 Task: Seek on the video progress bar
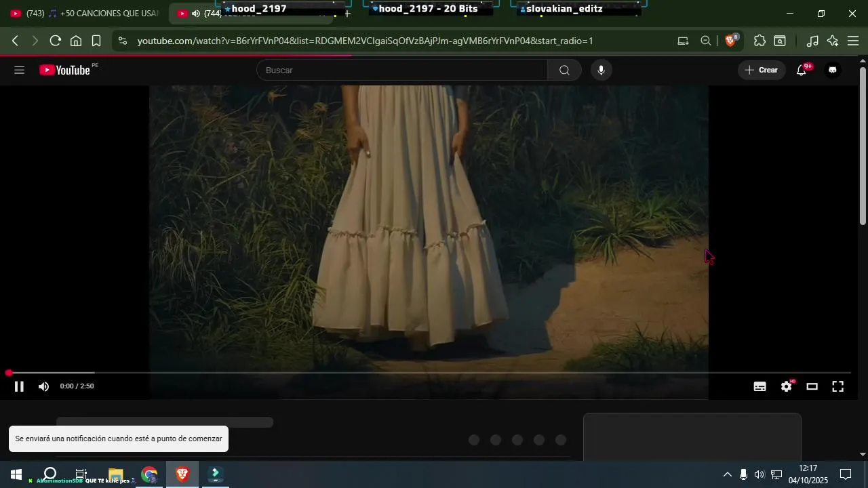(x=429, y=373)
